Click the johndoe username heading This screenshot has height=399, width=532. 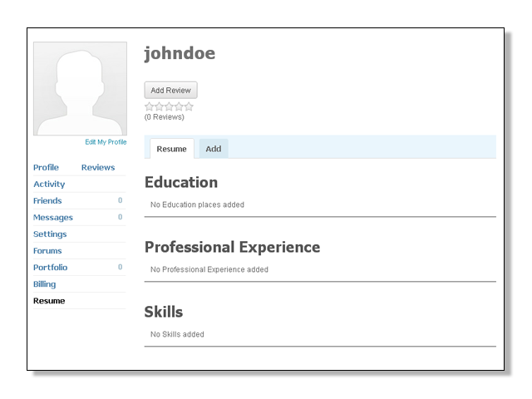click(180, 53)
